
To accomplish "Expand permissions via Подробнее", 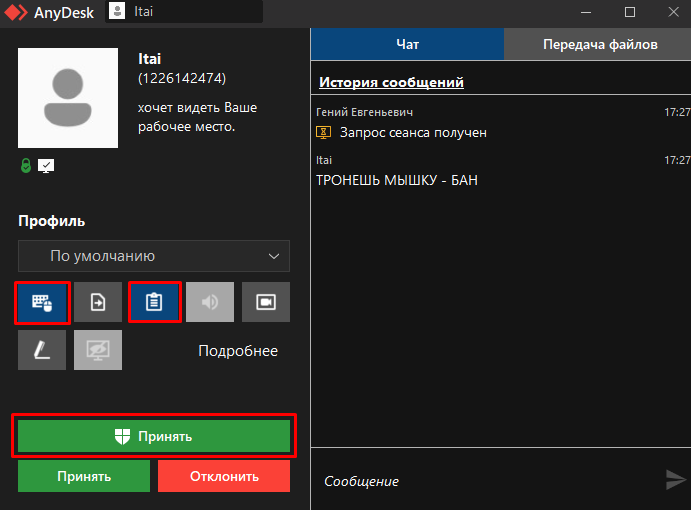I will (238, 351).
